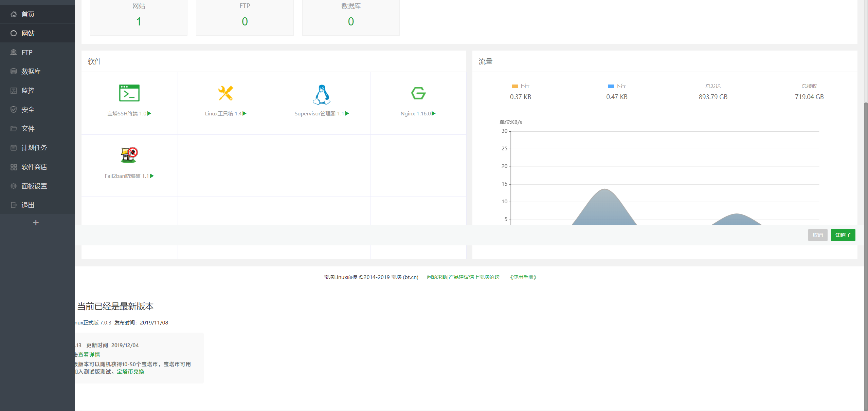Click the FTP count card showing 0

[245, 17]
